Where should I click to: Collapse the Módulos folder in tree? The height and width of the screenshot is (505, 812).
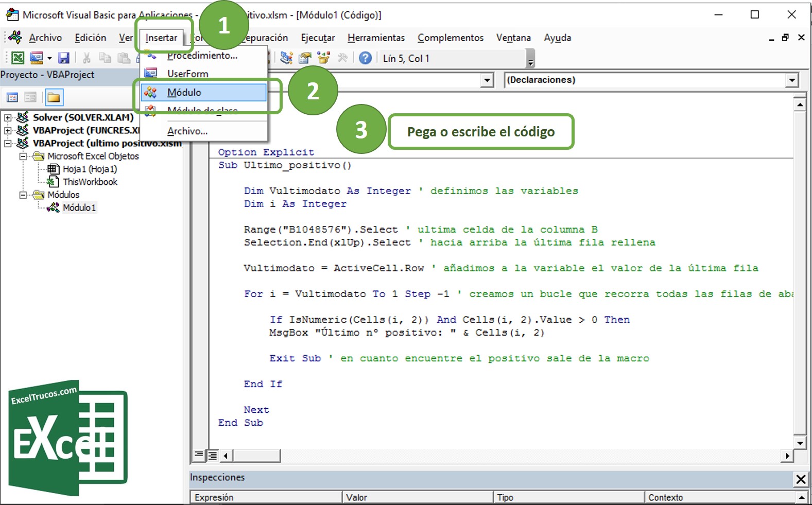click(23, 195)
